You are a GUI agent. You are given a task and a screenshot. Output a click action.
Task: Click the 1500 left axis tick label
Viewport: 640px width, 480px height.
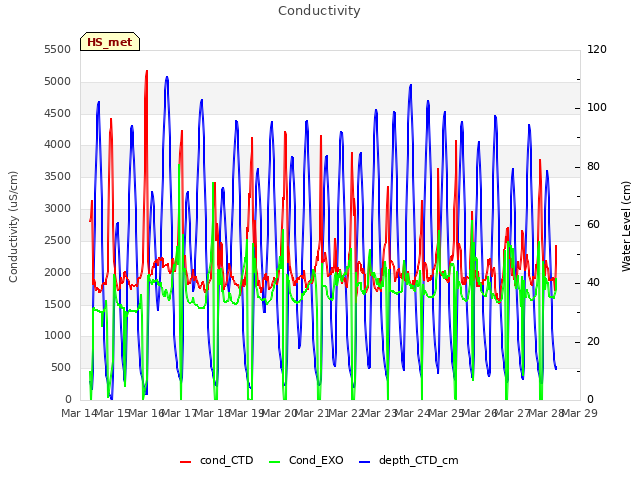coord(58,304)
